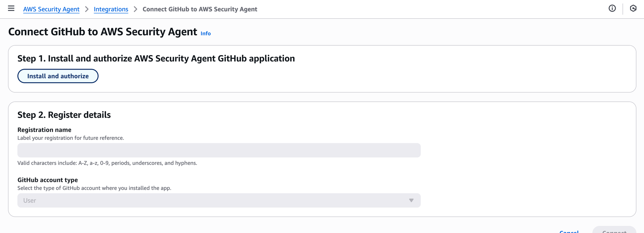The image size is (644, 233).
Task: Go to AWS Security Agent breadcrumb link
Action: tap(51, 9)
